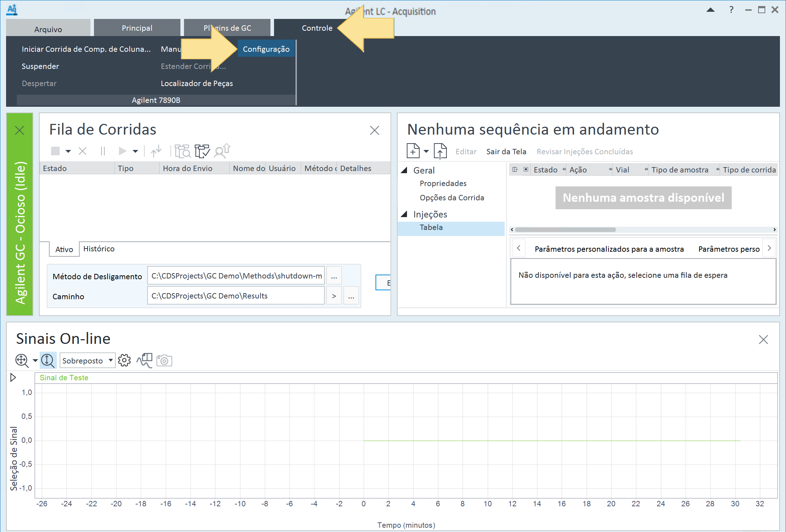This screenshot has width=786, height=532.
Task: Click the pause icon in run queue toolbar
Action: [103, 151]
